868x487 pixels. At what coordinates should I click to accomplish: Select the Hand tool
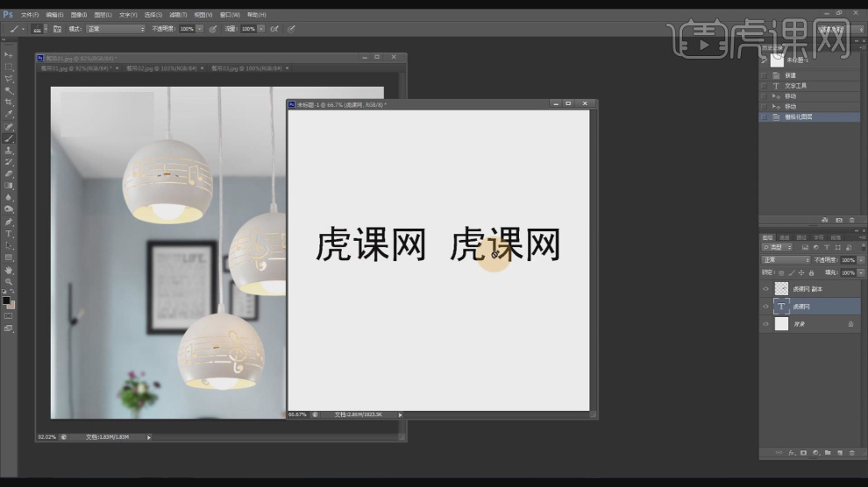point(8,271)
